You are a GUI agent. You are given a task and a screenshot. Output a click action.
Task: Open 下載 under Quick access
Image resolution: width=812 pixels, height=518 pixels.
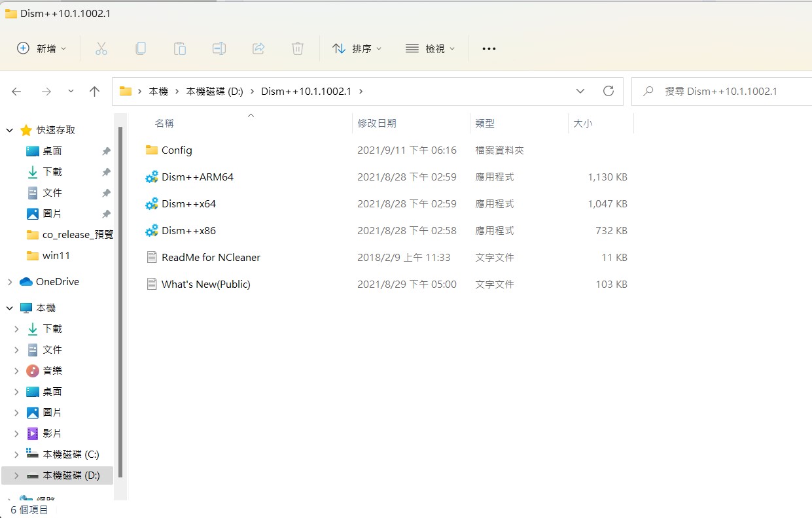[x=52, y=171]
